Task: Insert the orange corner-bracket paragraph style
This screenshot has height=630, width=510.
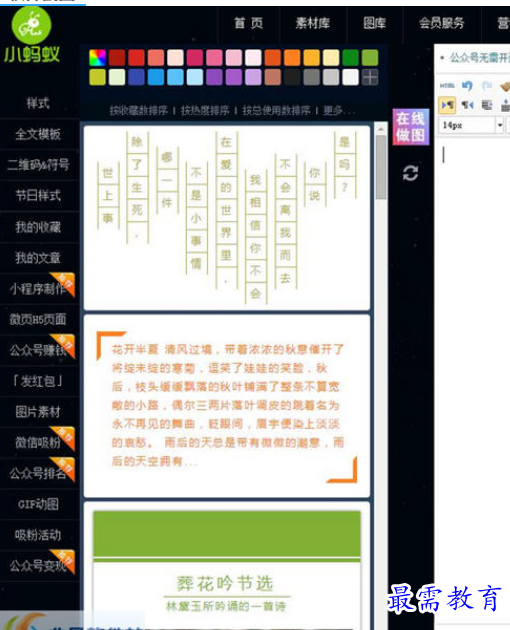Action: pyautogui.click(x=227, y=406)
